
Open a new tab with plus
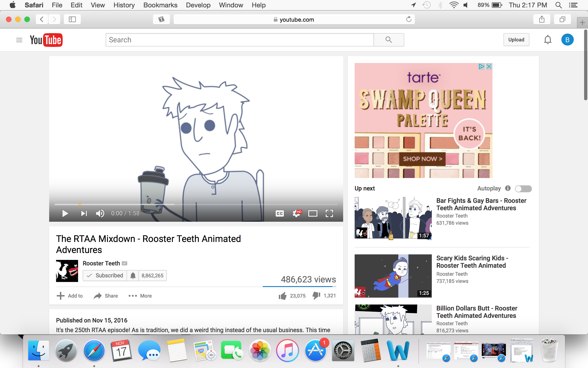click(x=582, y=23)
